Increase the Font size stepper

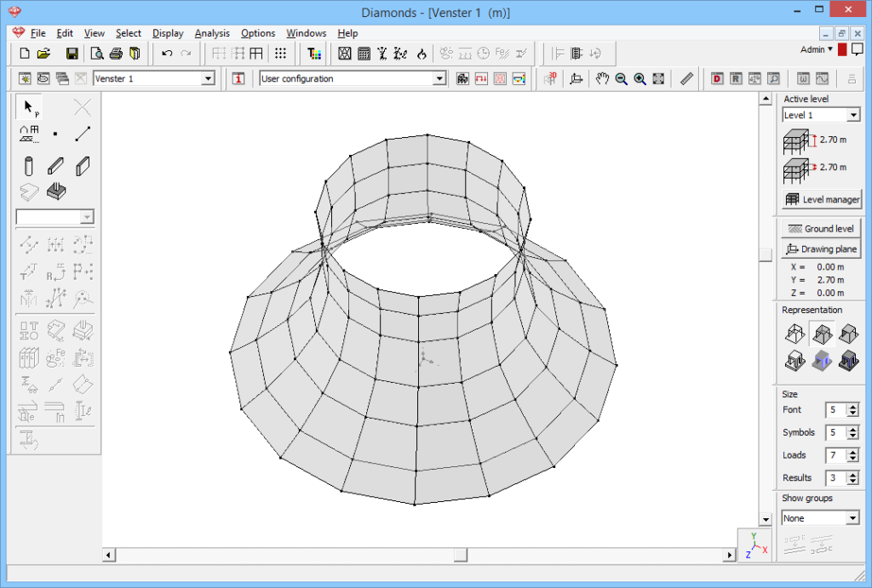coord(853,406)
